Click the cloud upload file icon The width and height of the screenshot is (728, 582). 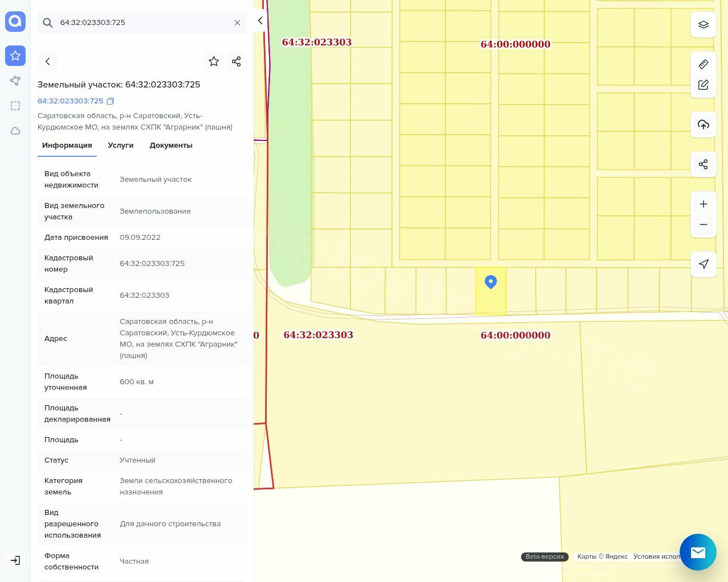703,124
